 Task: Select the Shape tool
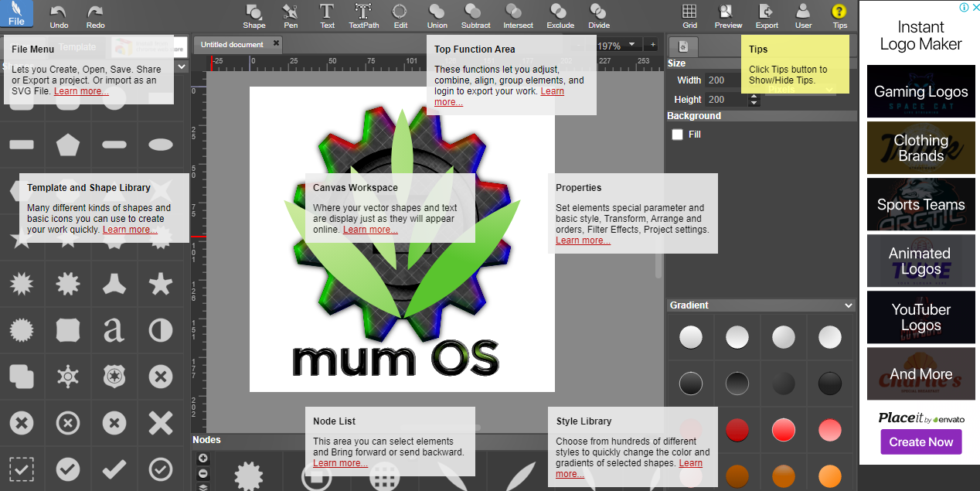(x=254, y=15)
